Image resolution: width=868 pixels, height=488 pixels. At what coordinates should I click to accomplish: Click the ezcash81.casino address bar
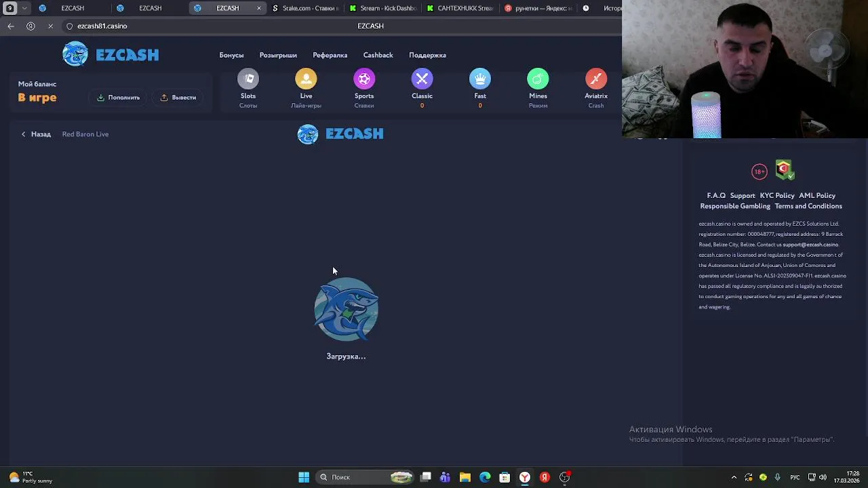point(102,26)
